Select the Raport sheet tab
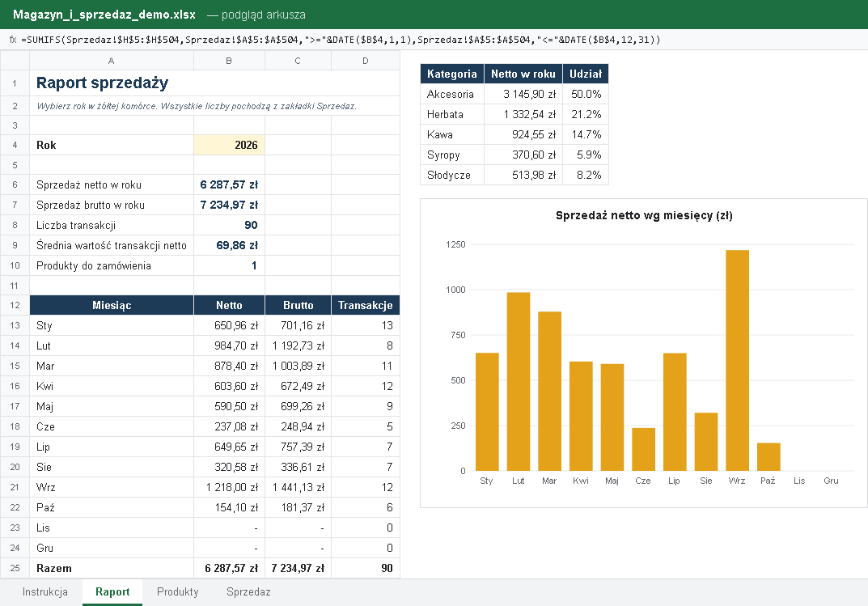 (112, 591)
